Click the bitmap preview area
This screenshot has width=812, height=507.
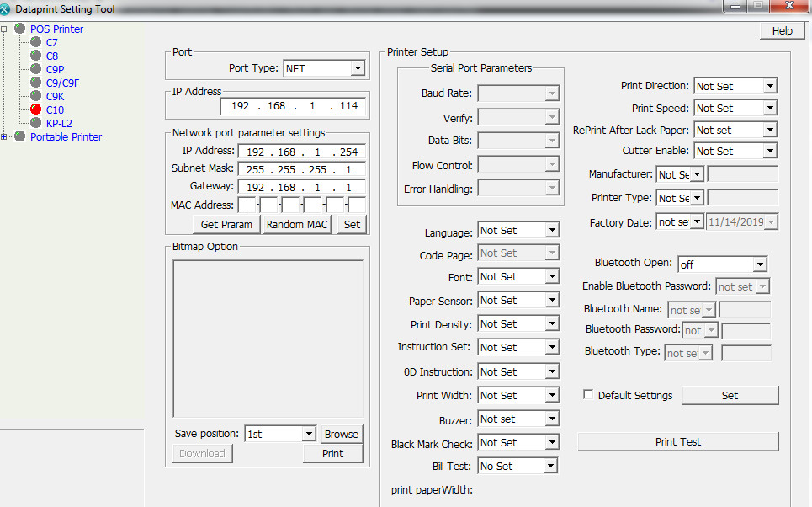[x=268, y=339]
